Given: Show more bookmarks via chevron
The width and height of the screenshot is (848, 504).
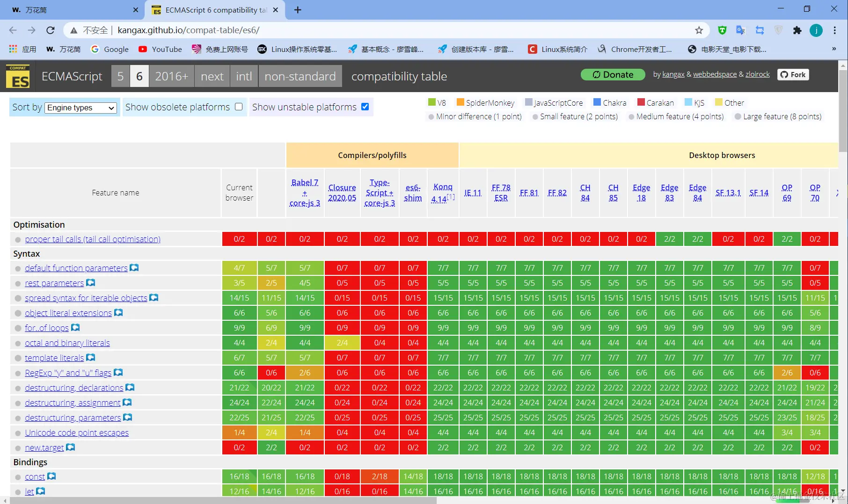Looking at the screenshot, I should click(x=834, y=49).
